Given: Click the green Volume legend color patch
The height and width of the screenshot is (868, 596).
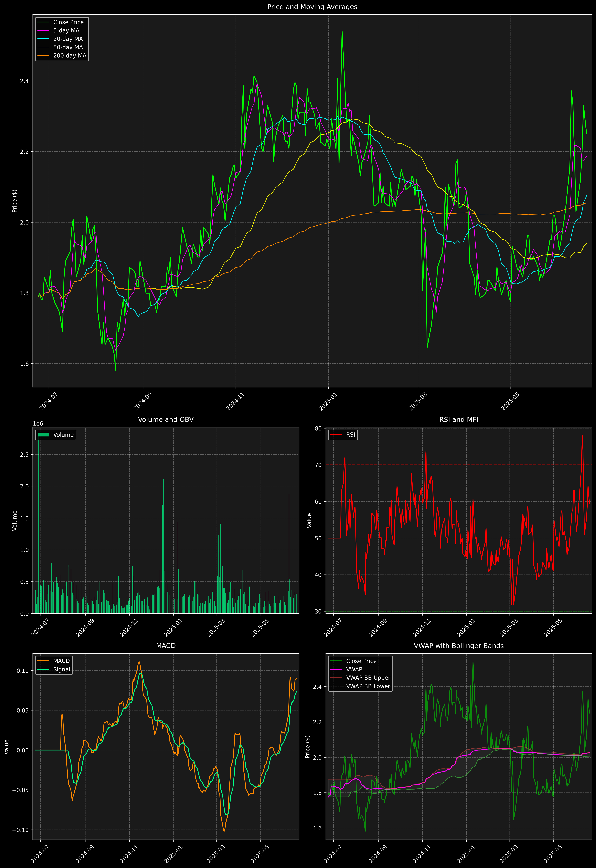Looking at the screenshot, I should coord(43,435).
